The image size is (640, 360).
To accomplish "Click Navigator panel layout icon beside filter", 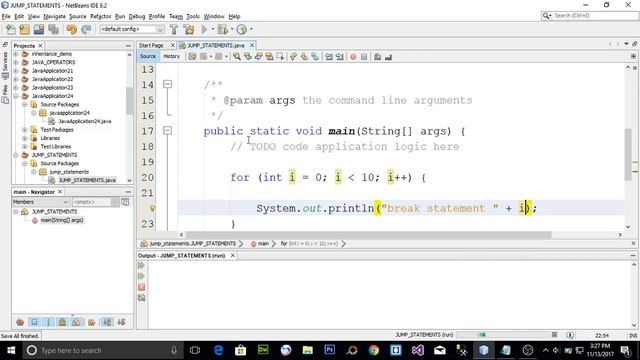I will pyautogui.click(x=125, y=202).
